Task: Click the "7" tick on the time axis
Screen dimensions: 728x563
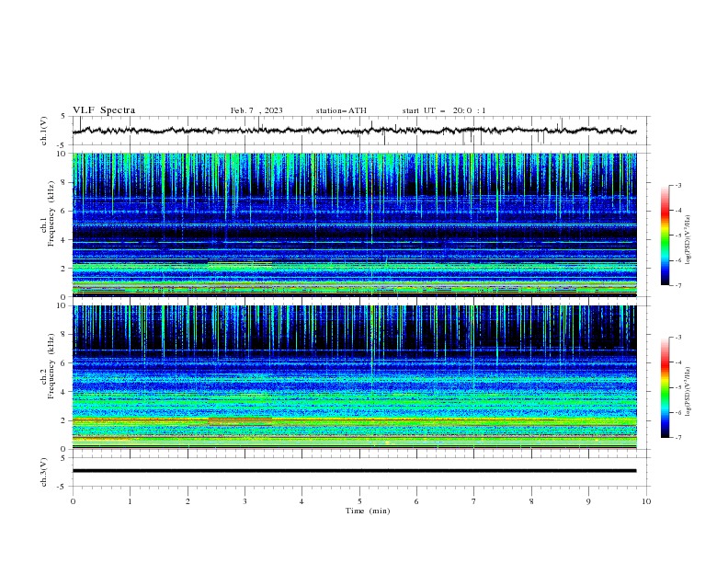Action: click(474, 501)
